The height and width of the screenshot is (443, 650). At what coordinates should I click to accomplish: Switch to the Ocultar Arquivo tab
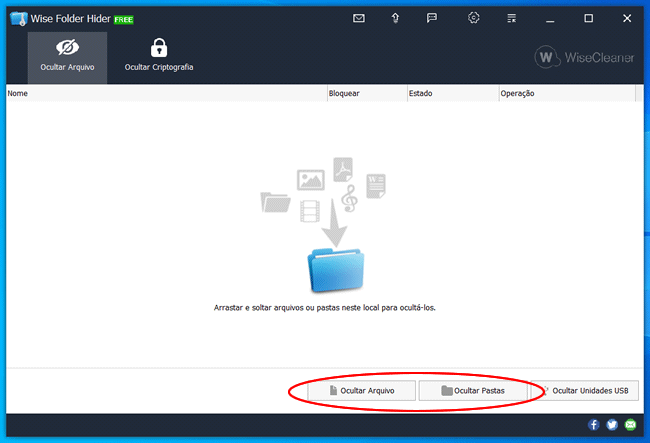pos(68,55)
